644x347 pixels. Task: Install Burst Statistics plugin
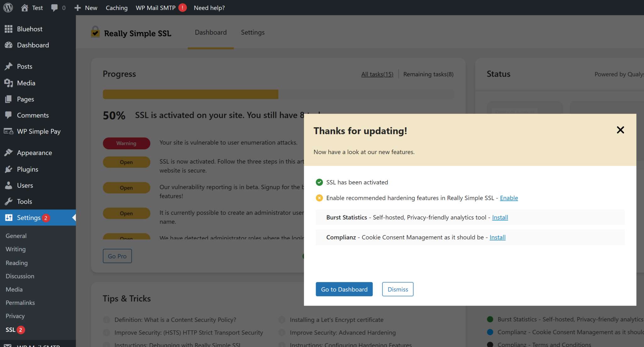[500, 218]
